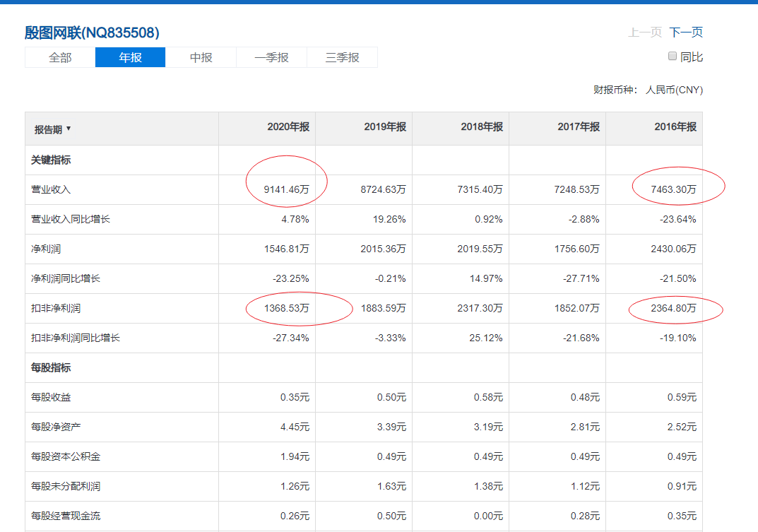Click the circled 9141.46万 revenue value
This screenshot has width=758, height=532.
[x=285, y=190]
